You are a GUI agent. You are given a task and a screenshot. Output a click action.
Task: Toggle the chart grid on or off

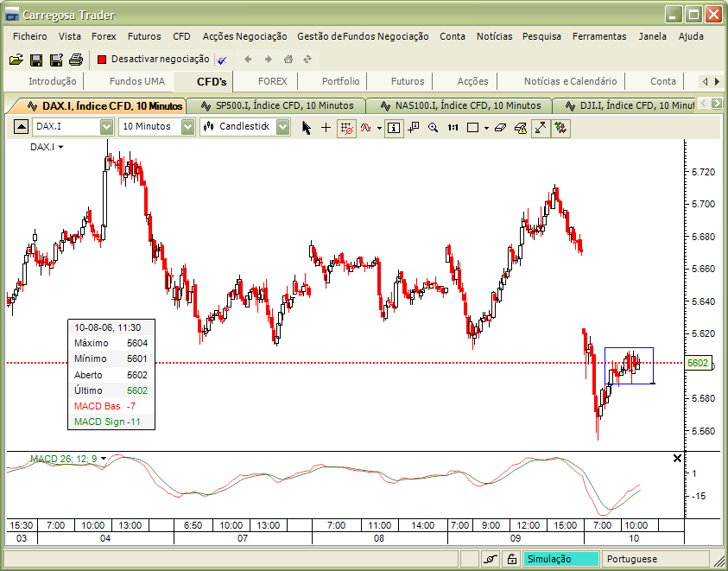(346, 128)
